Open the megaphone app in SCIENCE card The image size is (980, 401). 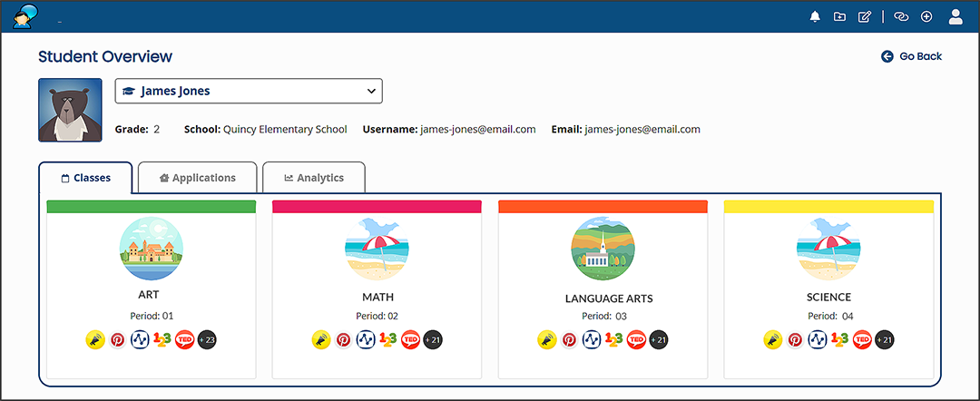[773, 340]
